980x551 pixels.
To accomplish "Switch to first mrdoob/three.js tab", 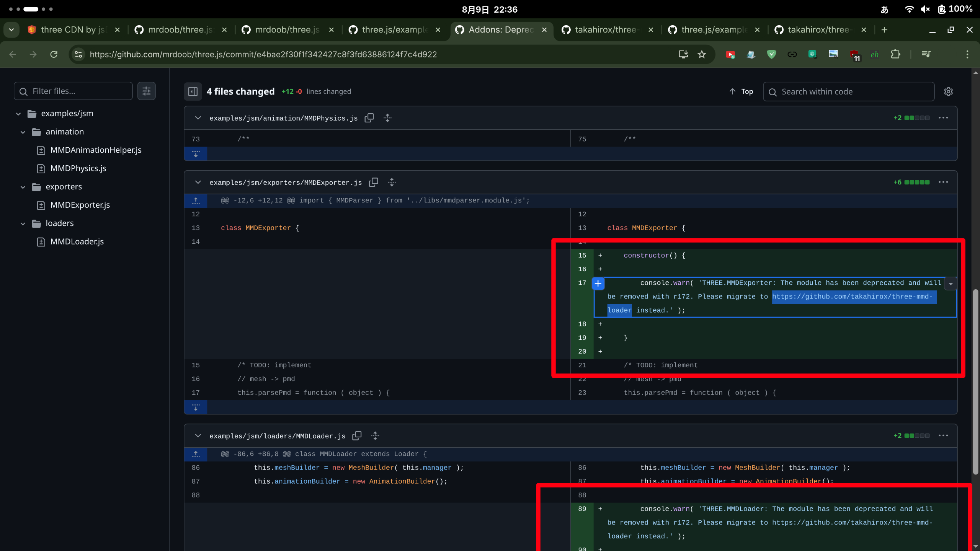I will 180,29.
